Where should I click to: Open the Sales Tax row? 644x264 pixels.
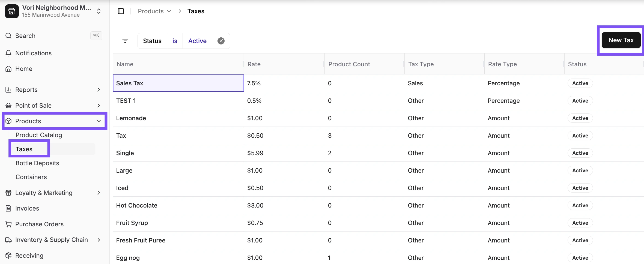(x=130, y=83)
